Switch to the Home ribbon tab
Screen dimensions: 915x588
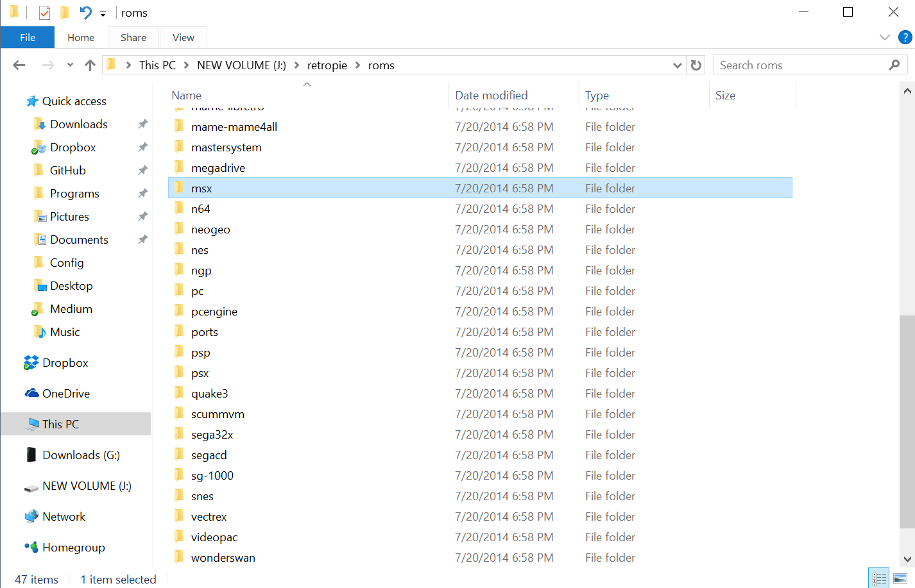tap(81, 38)
